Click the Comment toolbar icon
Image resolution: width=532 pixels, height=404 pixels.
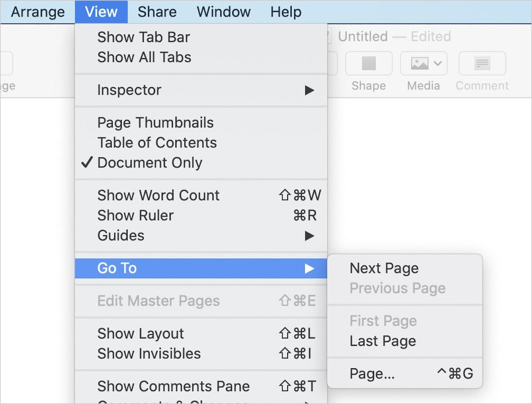click(x=482, y=64)
